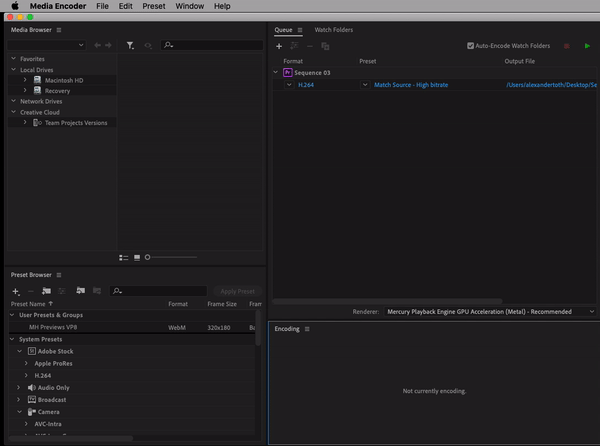Open the H.264 export settings link
The height and width of the screenshot is (446, 600).
(306, 85)
